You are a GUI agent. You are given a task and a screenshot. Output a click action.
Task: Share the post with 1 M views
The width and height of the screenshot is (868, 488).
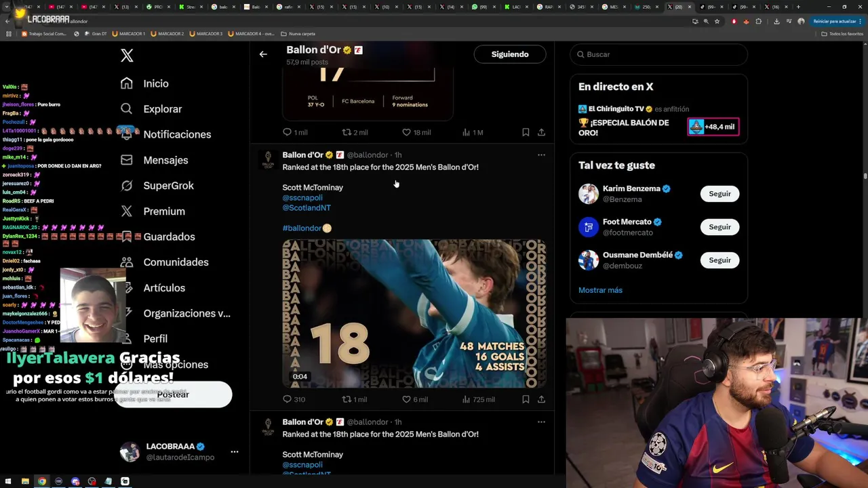click(x=541, y=132)
